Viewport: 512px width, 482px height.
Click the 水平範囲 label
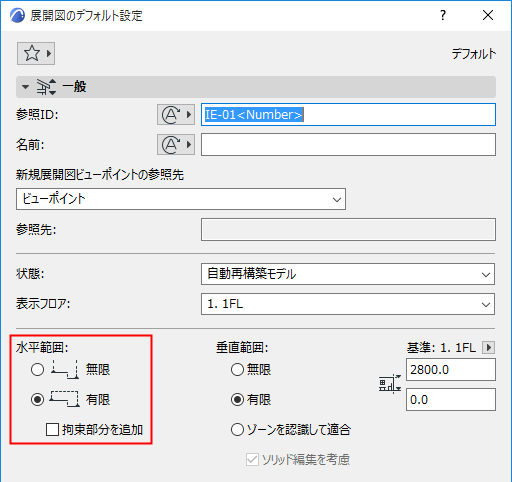click(x=42, y=348)
